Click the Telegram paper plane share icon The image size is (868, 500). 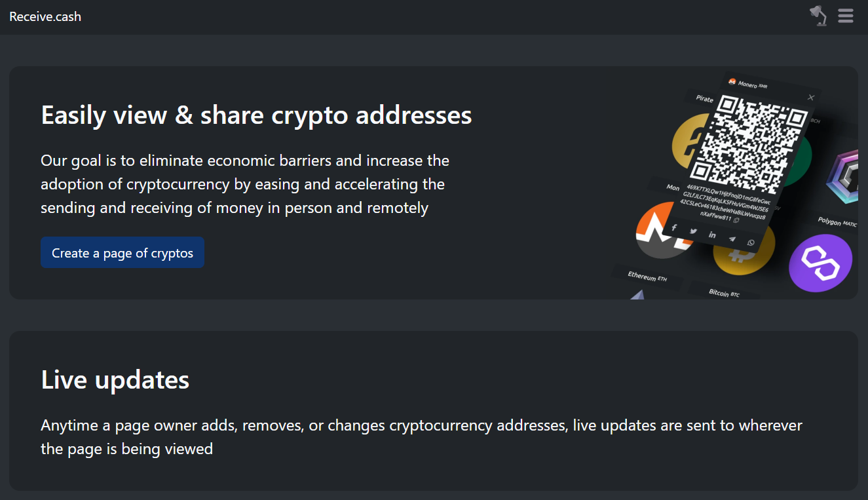(x=732, y=239)
